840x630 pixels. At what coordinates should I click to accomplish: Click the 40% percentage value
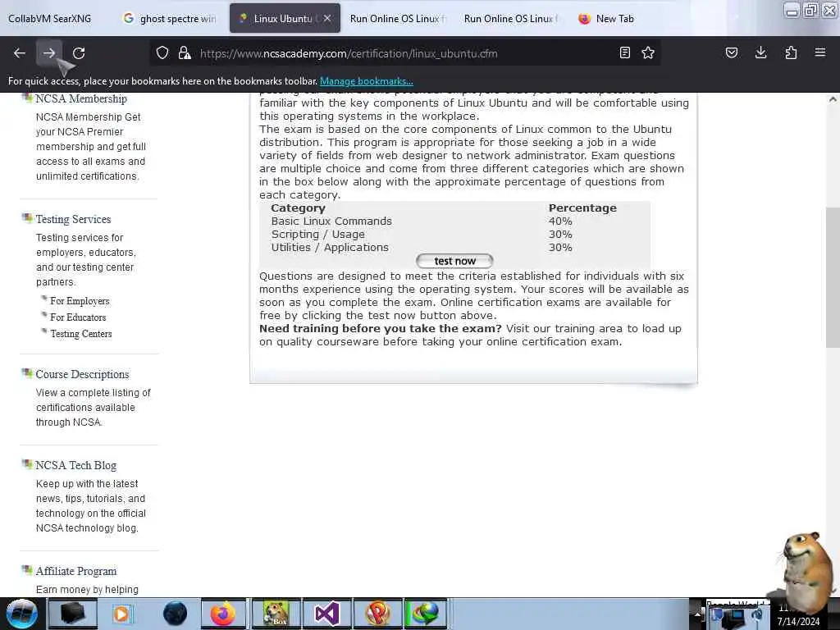(x=560, y=221)
